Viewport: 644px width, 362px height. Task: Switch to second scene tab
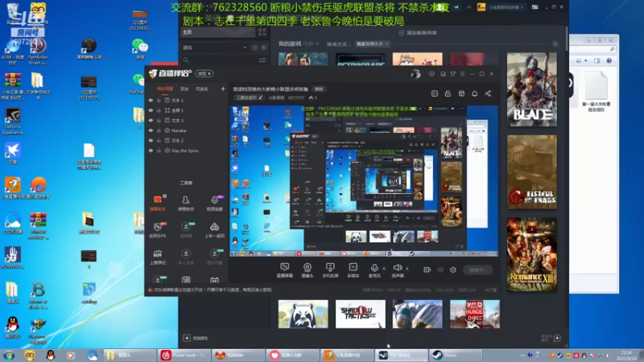(184, 88)
